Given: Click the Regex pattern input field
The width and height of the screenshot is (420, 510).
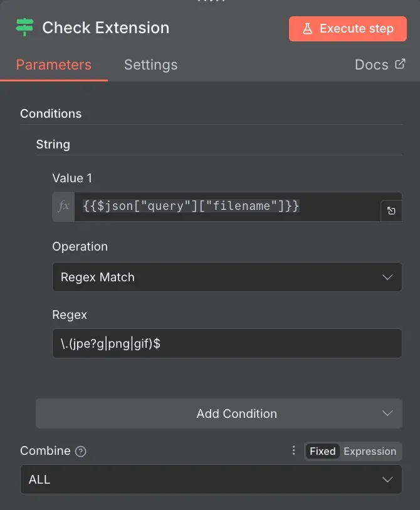Looking at the screenshot, I should (227, 343).
